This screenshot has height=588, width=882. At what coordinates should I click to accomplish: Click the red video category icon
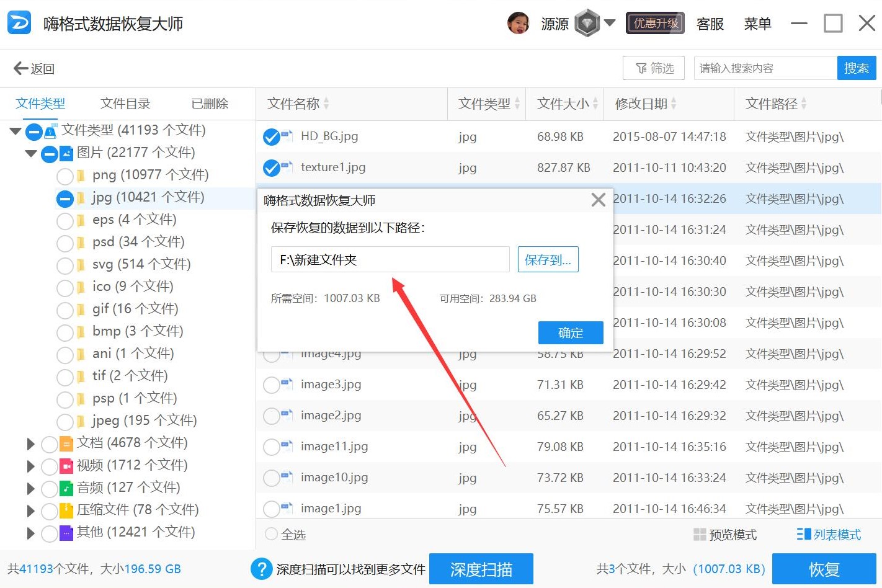click(66, 466)
